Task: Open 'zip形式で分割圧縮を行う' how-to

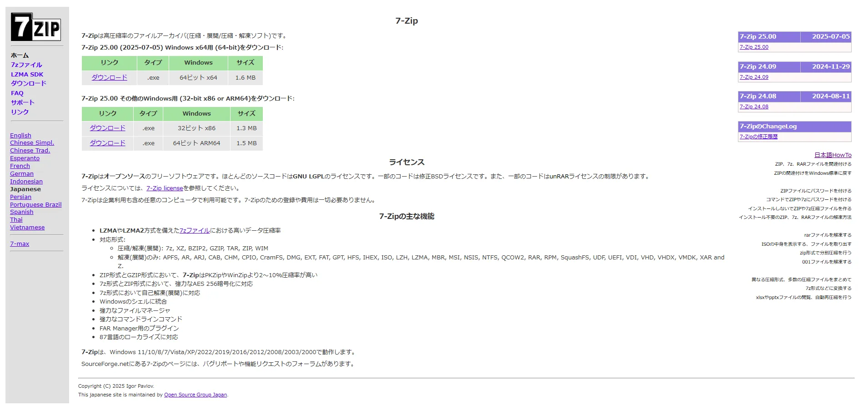Action: 826,253
